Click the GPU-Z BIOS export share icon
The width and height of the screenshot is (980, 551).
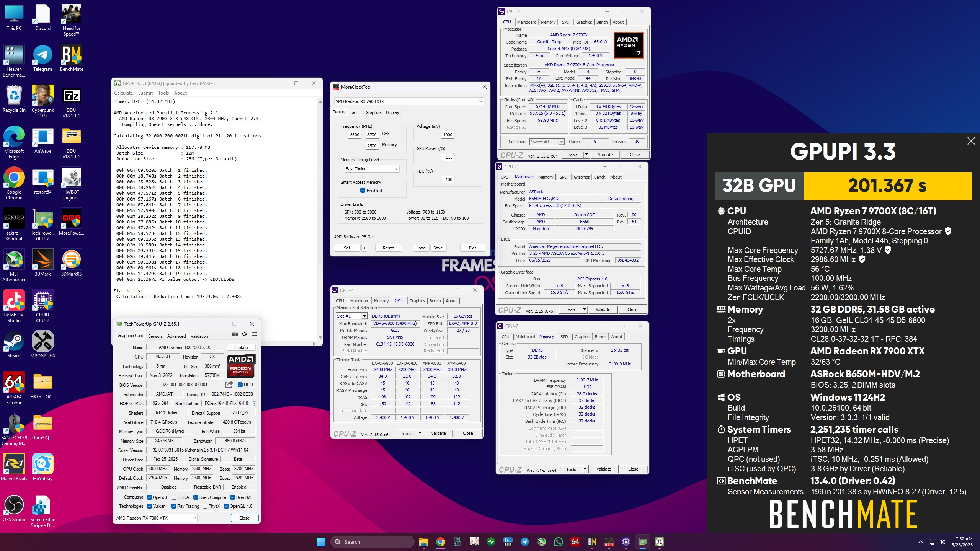click(x=229, y=385)
